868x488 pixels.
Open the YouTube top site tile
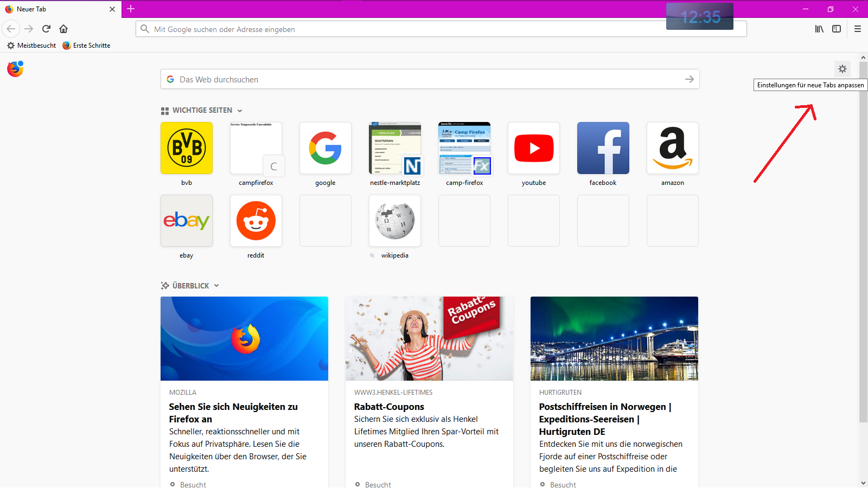tap(534, 149)
